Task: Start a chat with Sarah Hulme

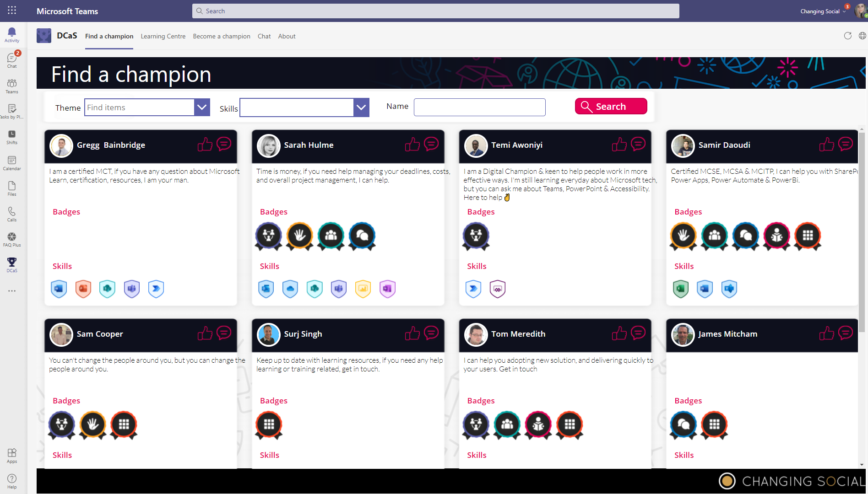Action: [x=431, y=144]
